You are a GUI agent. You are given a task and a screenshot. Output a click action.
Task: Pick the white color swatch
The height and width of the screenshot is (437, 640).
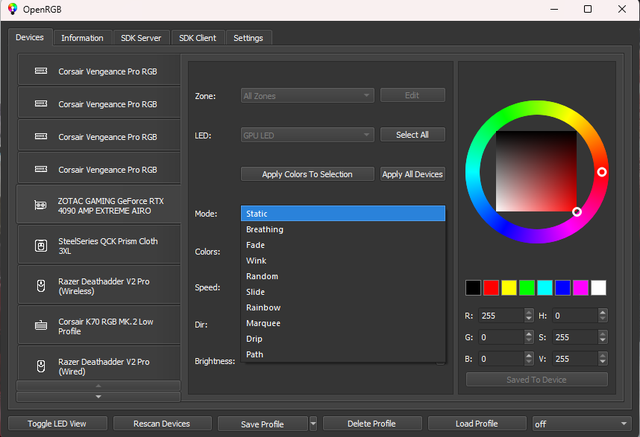coord(599,288)
